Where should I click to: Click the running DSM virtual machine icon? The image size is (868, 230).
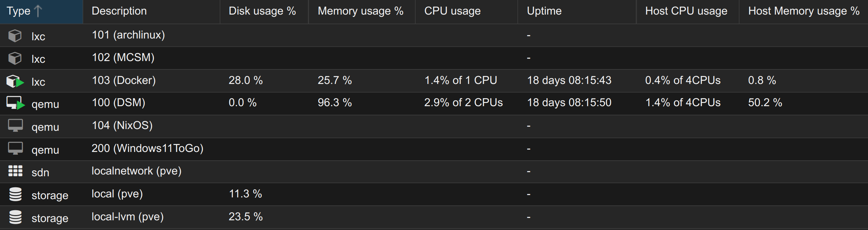click(15, 103)
